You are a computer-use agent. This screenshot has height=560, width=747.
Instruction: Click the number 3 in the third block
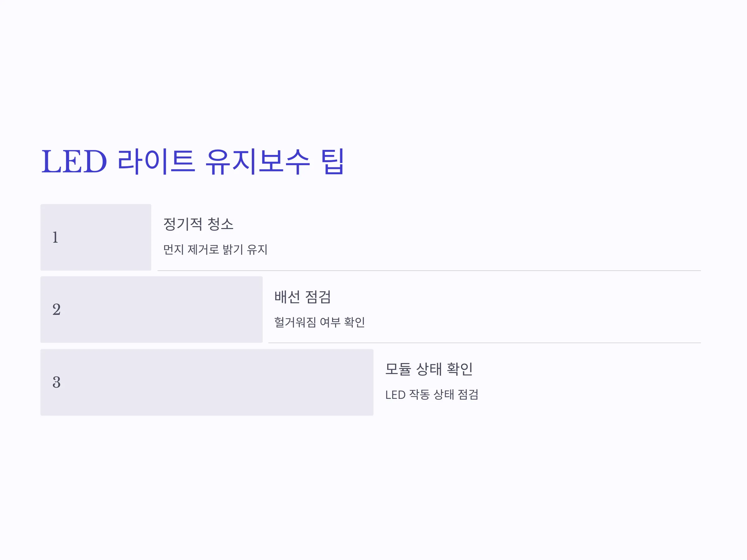coord(56,382)
